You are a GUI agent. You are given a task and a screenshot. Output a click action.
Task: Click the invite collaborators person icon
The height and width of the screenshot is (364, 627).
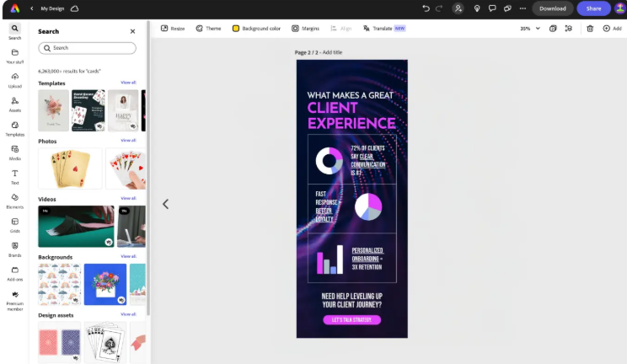click(458, 8)
